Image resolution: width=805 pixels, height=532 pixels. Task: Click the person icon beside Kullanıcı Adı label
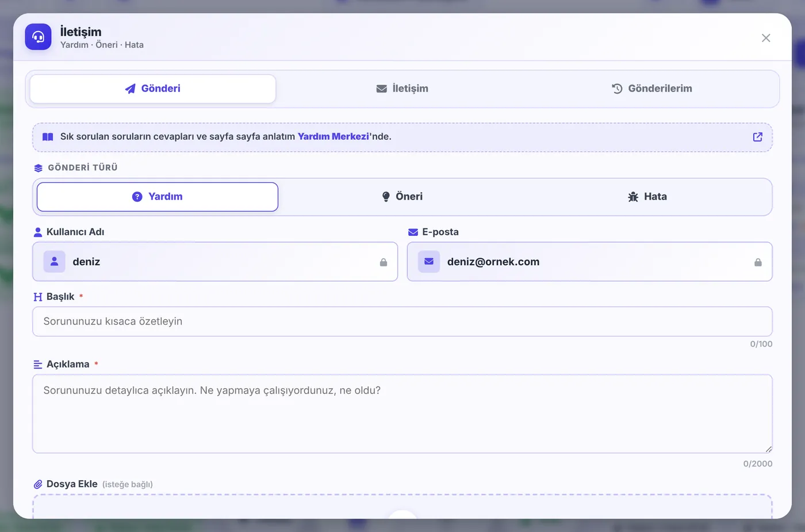click(38, 232)
